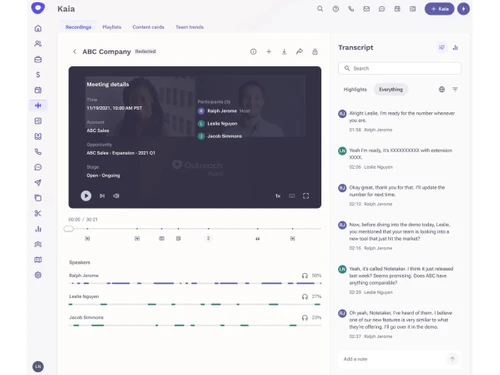Switch to the Recordings tab
This screenshot has width=500, height=375.
(78, 27)
